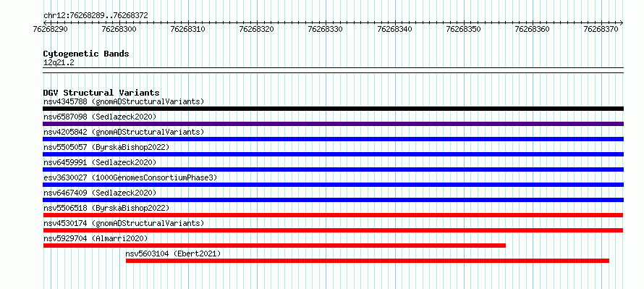Click the DGV Structural Variants track heading

pyautogui.click(x=101, y=93)
